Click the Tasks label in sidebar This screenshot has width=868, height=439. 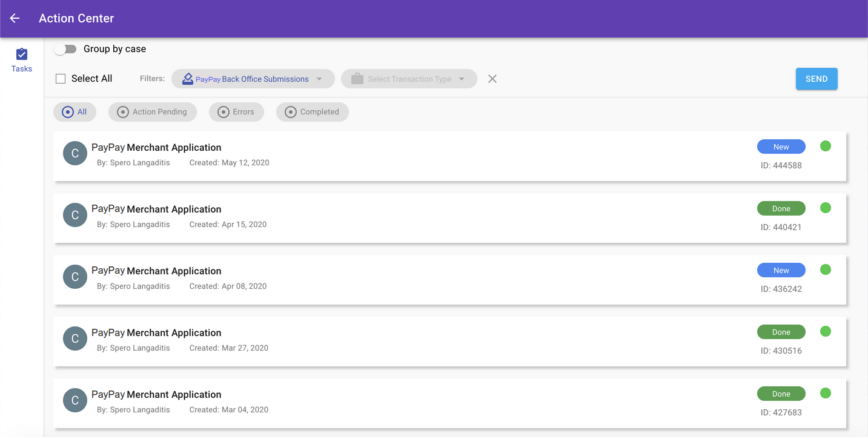click(x=22, y=69)
